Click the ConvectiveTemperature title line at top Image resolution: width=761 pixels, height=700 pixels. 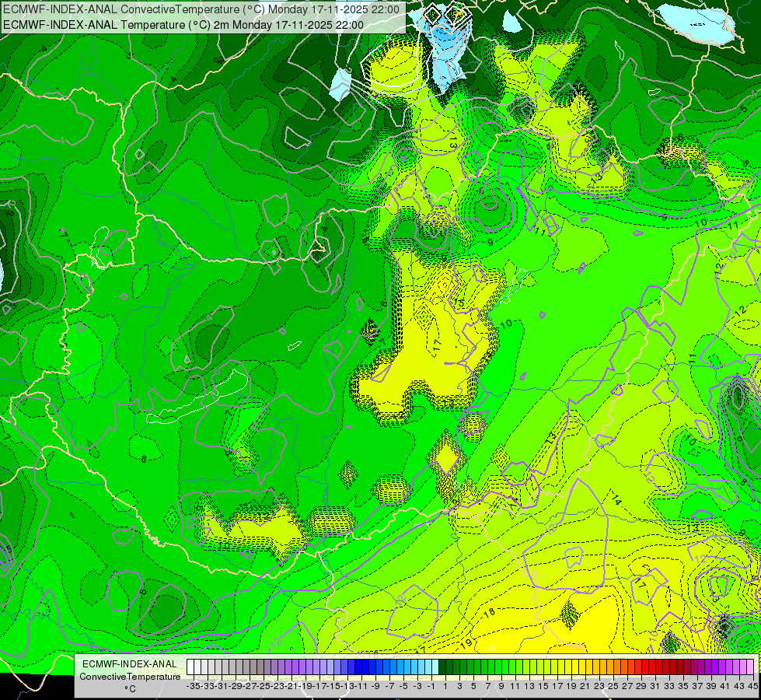[x=201, y=9]
